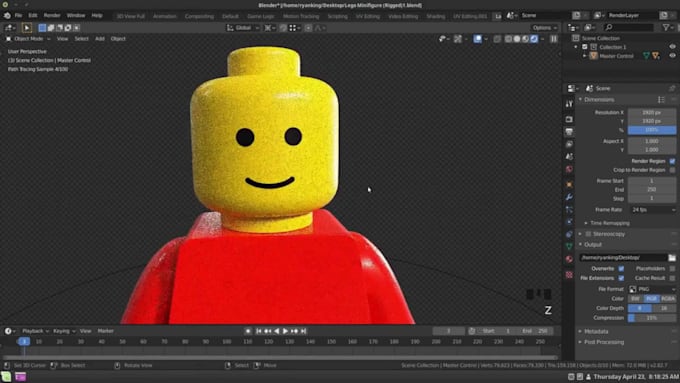Click the Dimensions presets list icon
Viewport: 680px width, 383px height.
[661, 100]
